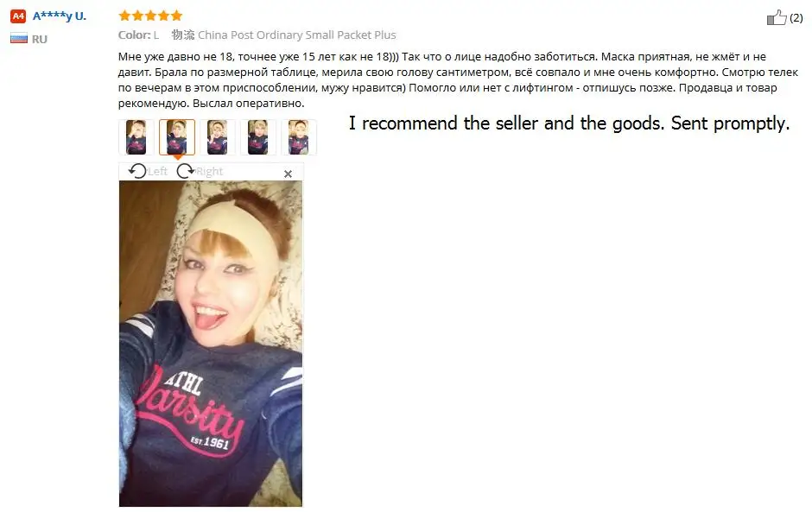Click the orange A4 buyer level badge
Viewport: 812px width, 512px height.
pos(18,16)
